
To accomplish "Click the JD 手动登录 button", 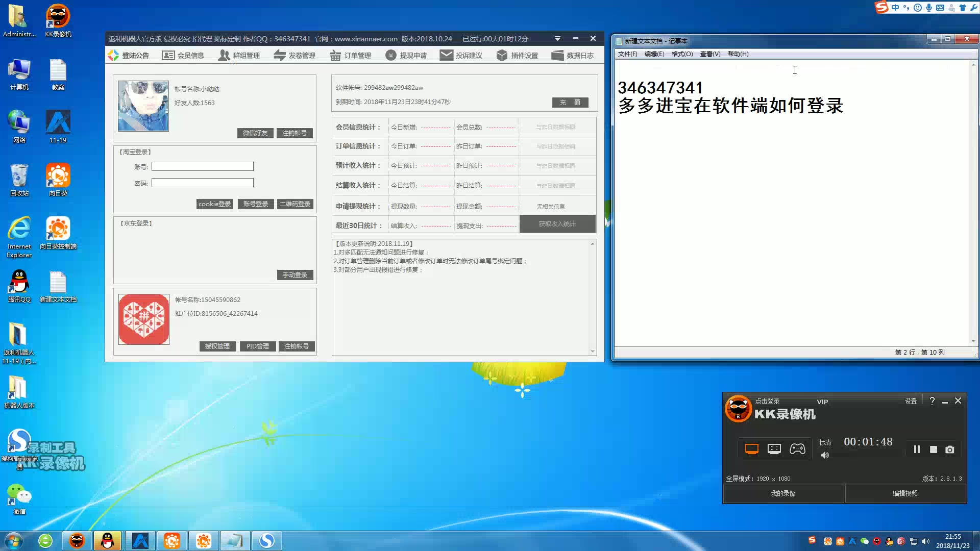I will coord(295,274).
